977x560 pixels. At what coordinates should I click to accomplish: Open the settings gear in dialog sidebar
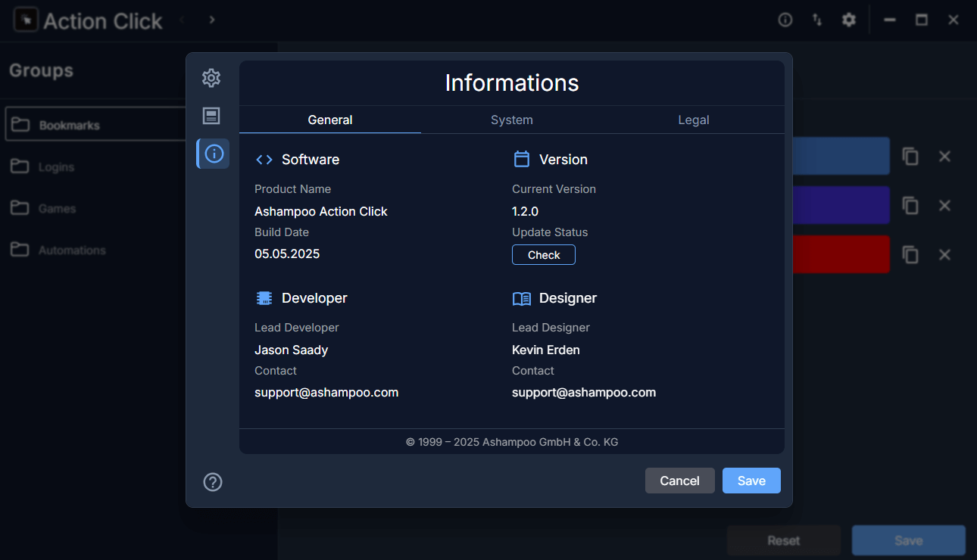(211, 78)
